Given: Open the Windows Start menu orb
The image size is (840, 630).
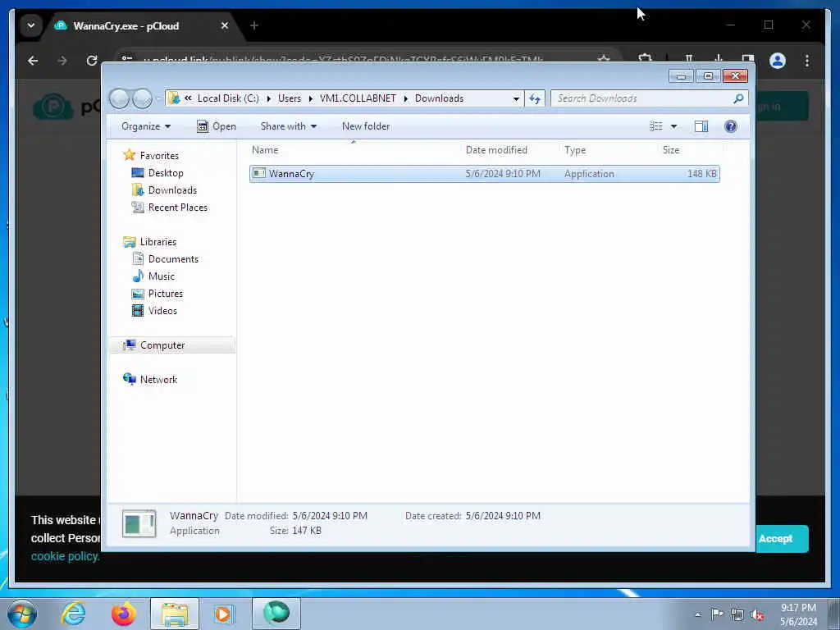Looking at the screenshot, I should pos(22,614).
